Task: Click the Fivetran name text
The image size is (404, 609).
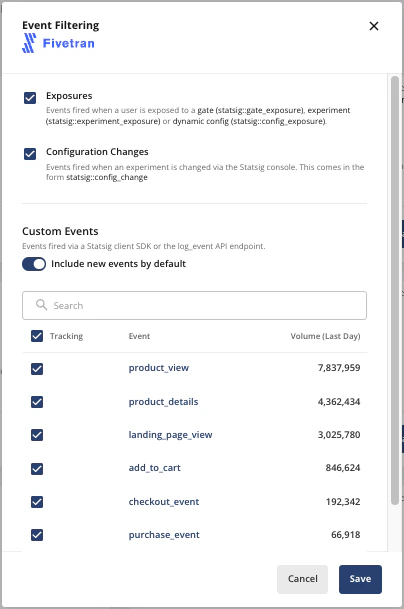Action: [68, 43]
